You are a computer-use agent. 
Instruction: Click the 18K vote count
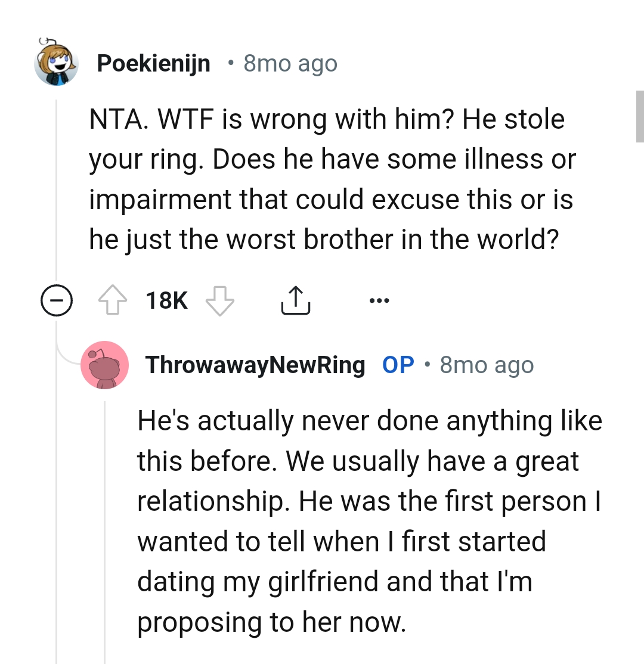168,300
